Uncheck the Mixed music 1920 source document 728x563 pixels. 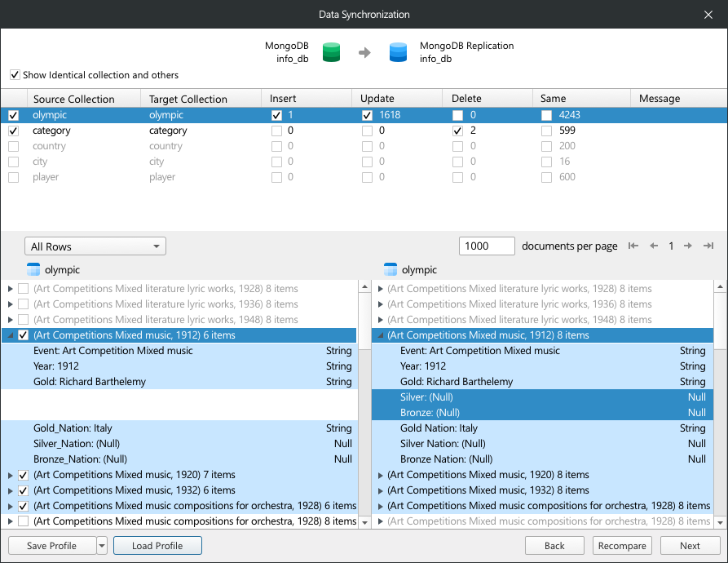point(23,475)
